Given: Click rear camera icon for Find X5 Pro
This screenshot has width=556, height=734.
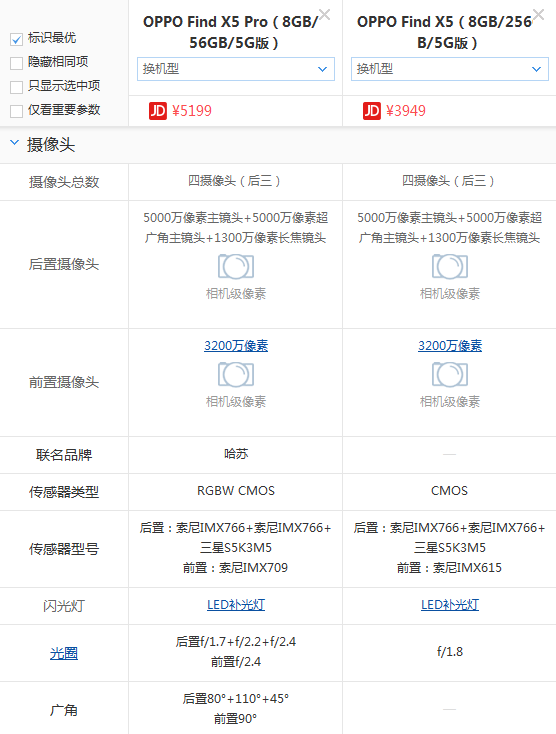Looking at the screenshot, I should pyautogui.click(x=236, y=267).
